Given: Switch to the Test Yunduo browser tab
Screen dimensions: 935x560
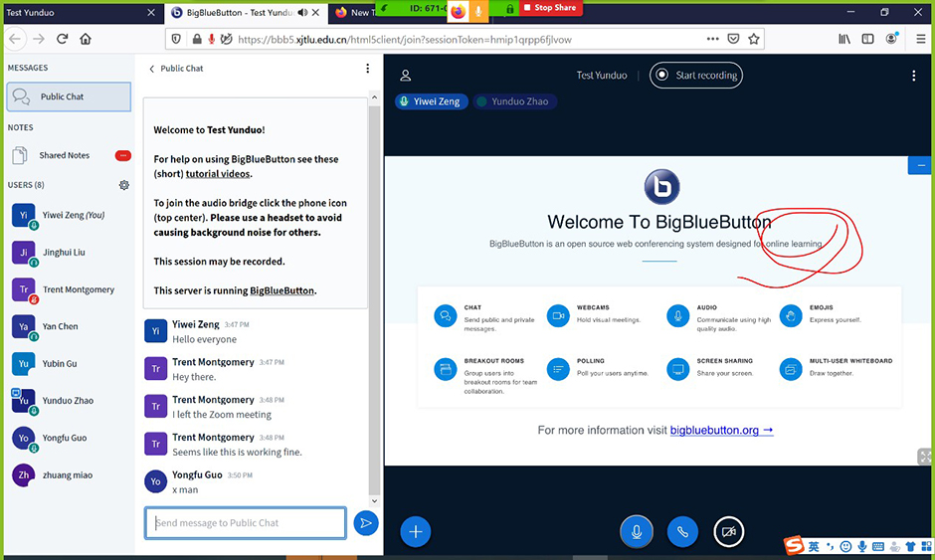Looking at the screenshot, I should tap(83, 13).
